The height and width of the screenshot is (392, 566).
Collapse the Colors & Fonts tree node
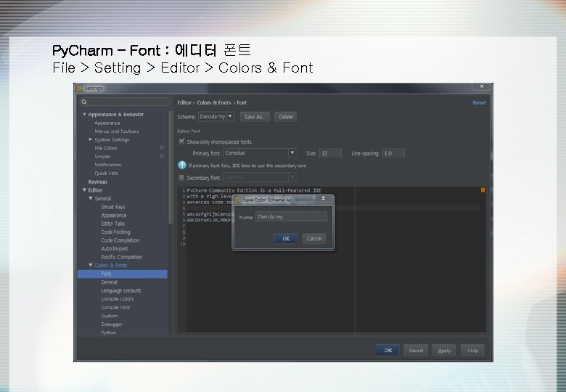[91, 265]
